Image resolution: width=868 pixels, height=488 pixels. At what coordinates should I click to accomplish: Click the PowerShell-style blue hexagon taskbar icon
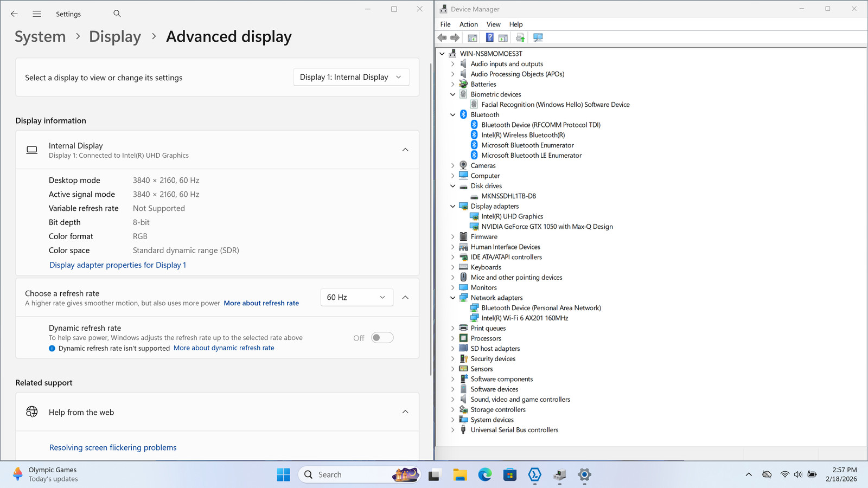coord(535,475)
